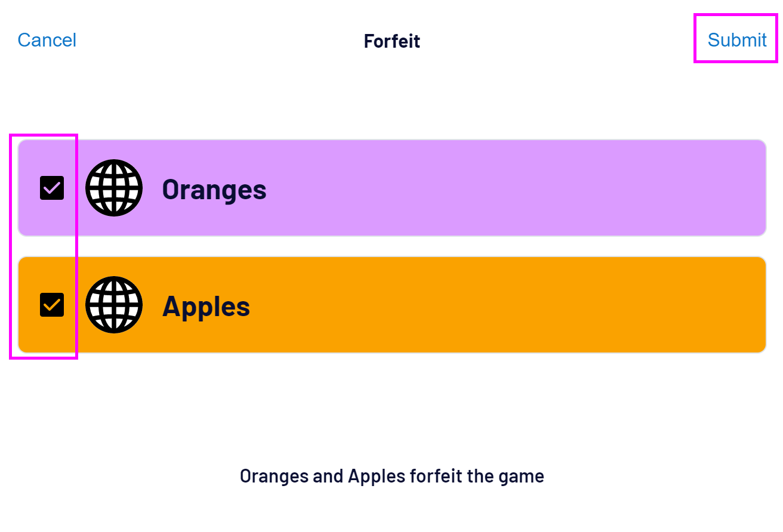Image resolution: width=783 pixels, height=532 pixels.
Task: Click the black checkmark box in the purple row
Action: click(52, 188)
